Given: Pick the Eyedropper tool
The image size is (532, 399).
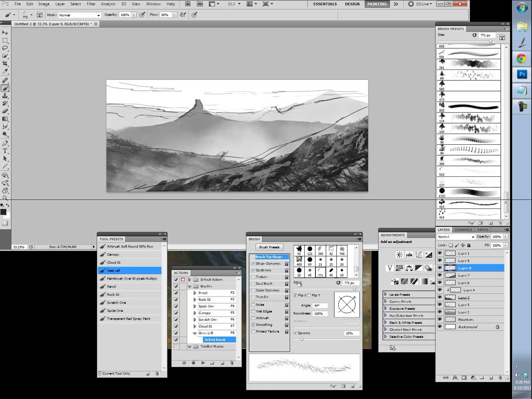Looking at the screenshot, I should tap(5, 72).
